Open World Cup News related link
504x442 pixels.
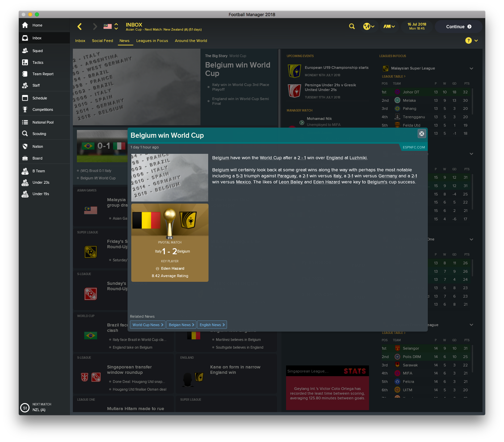[x=148, y=325]
